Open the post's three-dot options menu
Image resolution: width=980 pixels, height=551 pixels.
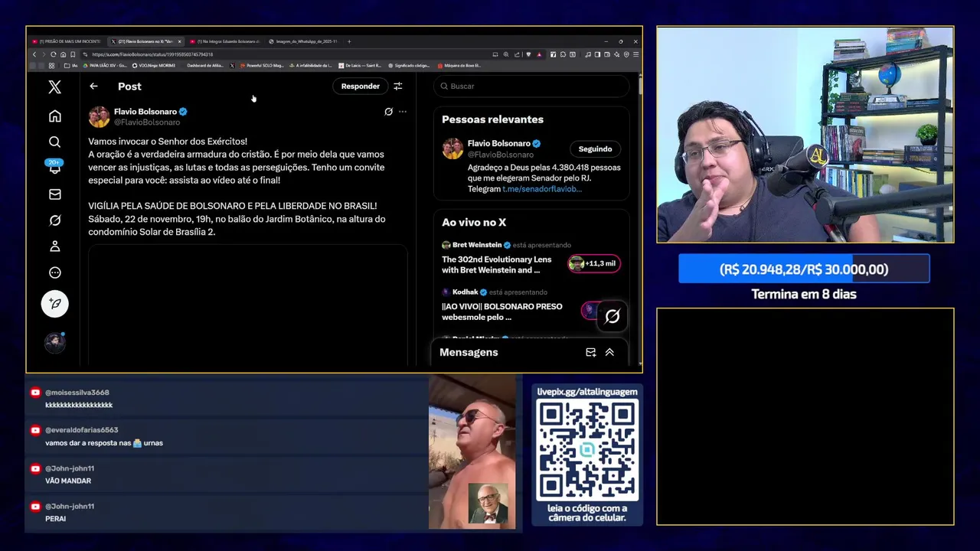pyautogui.click(x=403, y=112)
